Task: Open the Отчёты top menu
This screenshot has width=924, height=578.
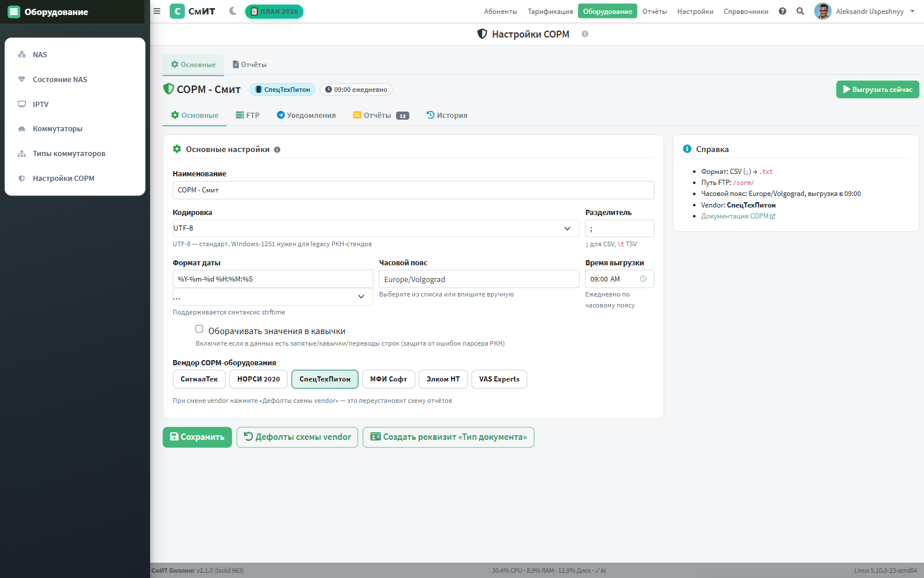Action: (654, 12)
